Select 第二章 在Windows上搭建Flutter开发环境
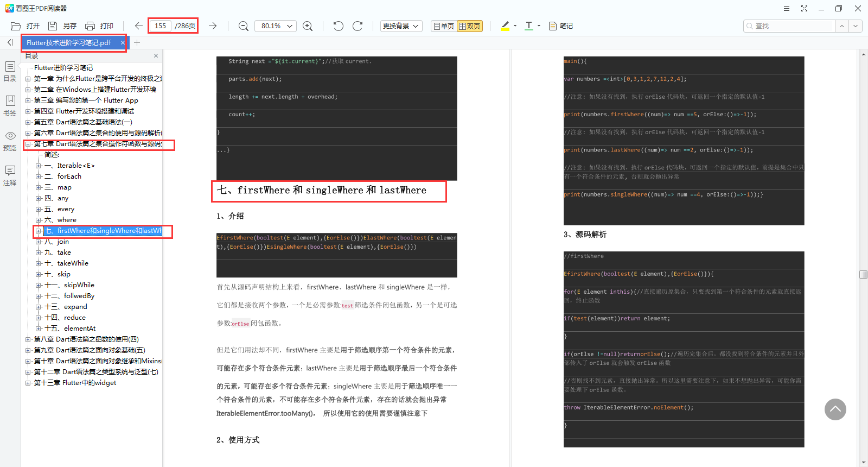 [x=95, y=90]
